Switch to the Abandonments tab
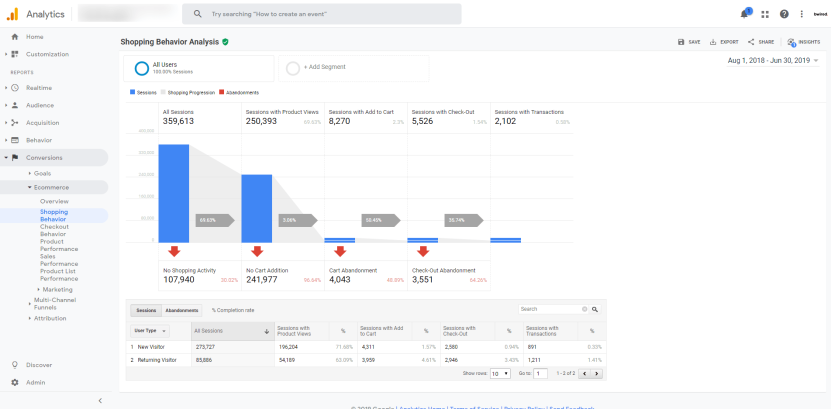Viewport: 831px width, 409px height. (182, 310)
